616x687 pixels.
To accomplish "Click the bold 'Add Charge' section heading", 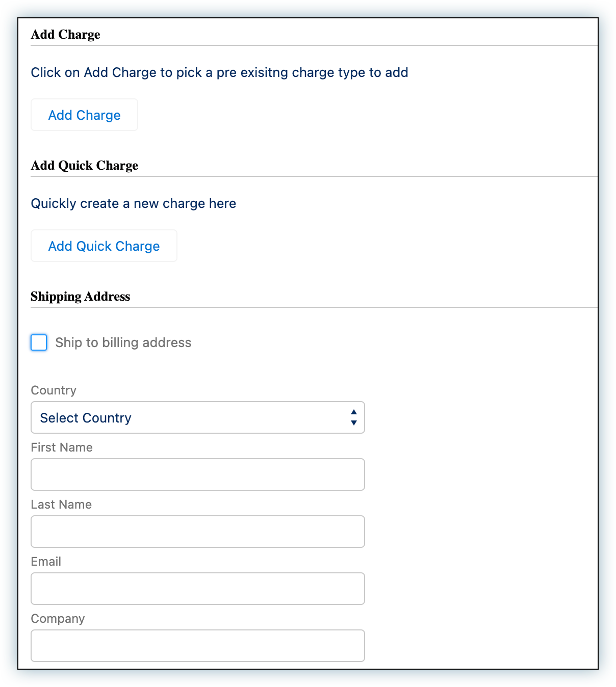I will tap(65, 35).
